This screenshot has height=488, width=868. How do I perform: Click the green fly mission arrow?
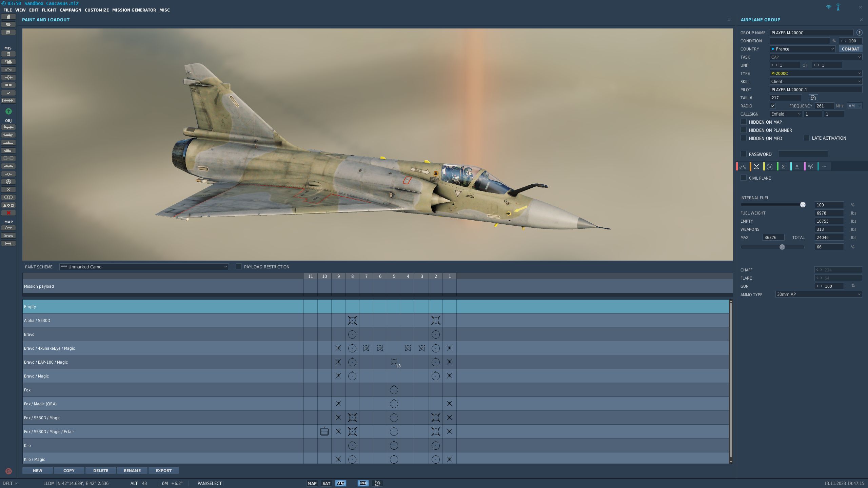8,111
